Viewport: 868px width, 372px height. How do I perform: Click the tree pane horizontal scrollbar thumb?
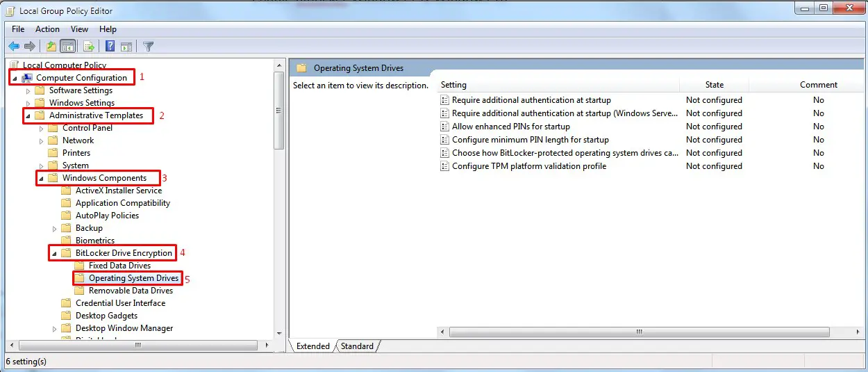coord(139,345)
